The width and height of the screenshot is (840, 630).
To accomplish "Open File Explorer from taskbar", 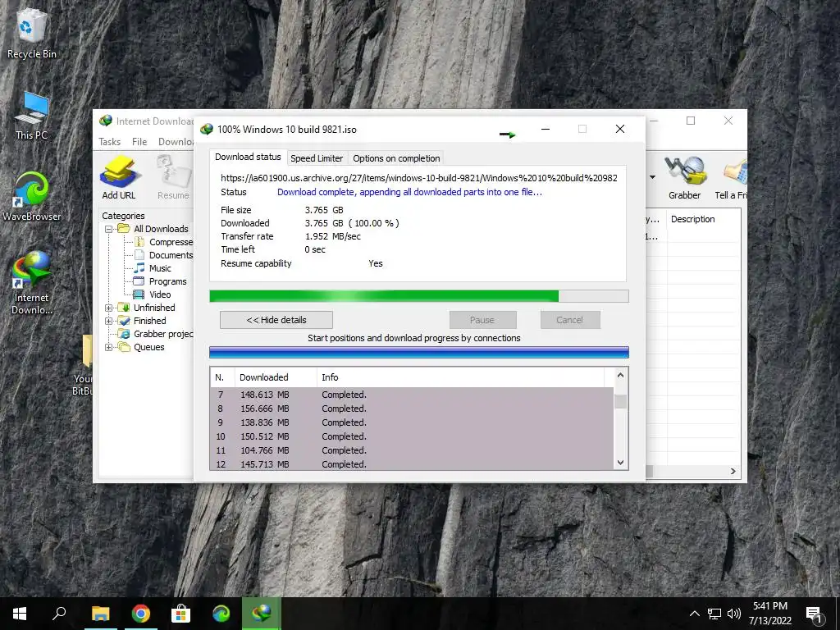I will point(100,614).
